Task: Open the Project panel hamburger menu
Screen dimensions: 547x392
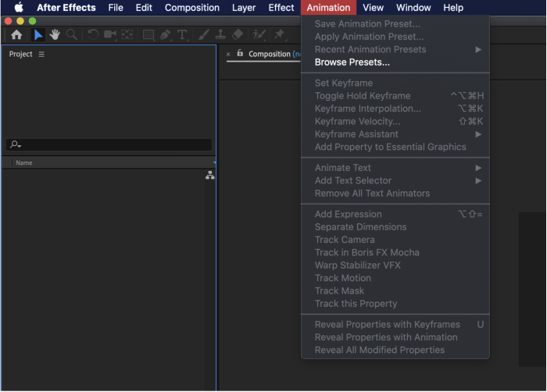Action: (41, 54)
